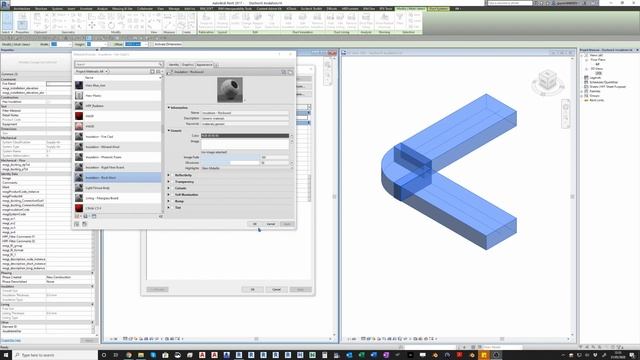This screenshot has width=640, height=360.
Task: Open the Appearance tab in Material Browser
Action: [204, 64]
